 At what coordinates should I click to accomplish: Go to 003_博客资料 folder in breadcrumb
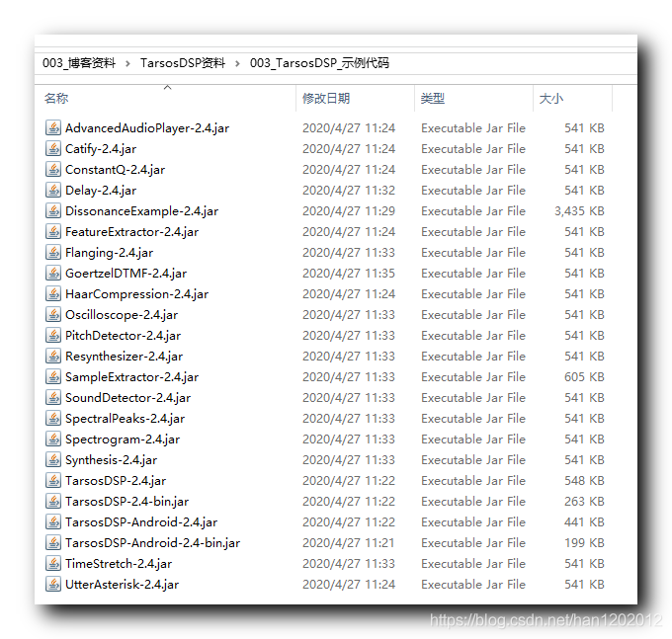click(x=79, y=63)
